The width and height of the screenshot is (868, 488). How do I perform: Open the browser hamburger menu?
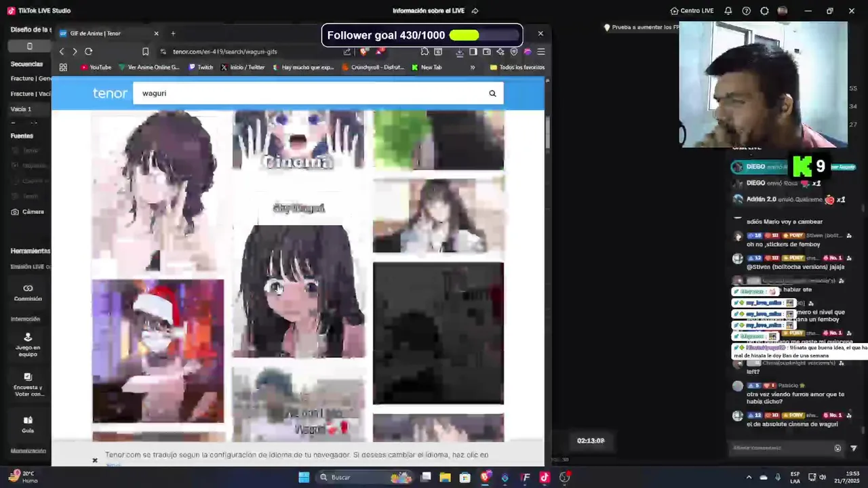[541, 52]
